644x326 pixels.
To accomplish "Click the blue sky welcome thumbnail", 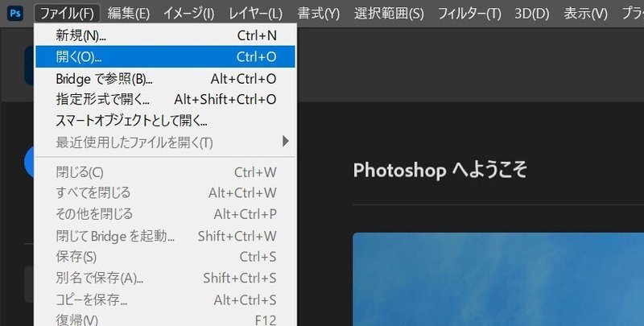I will 498,279.
